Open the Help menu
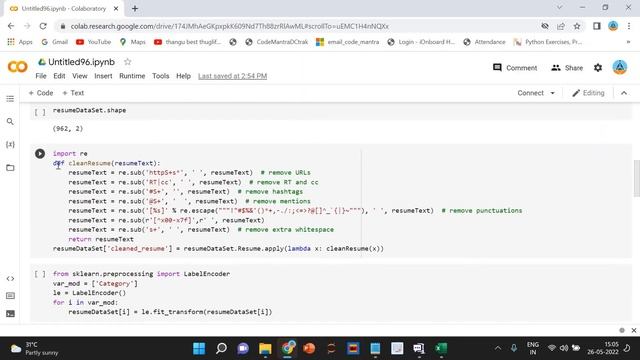The image size is (640, 360). (183, 76)
